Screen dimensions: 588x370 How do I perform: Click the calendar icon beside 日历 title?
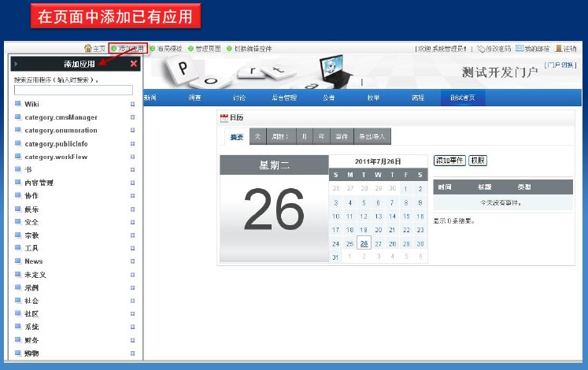click(224, 117)
